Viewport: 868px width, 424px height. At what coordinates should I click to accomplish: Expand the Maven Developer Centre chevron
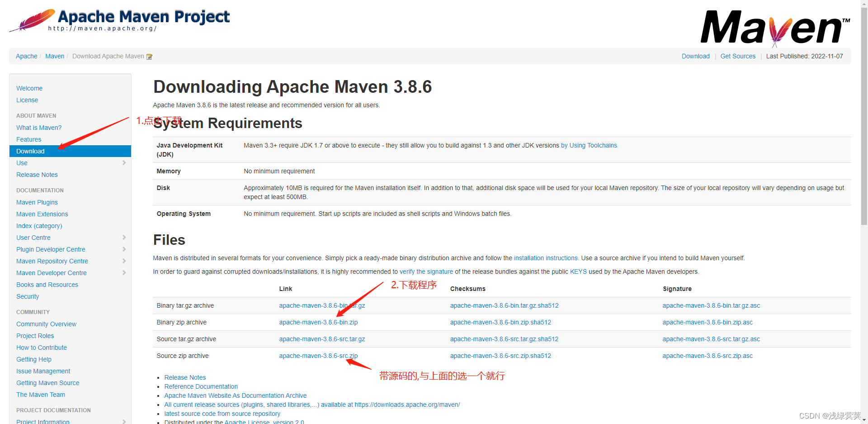click(x=124, y=273)
